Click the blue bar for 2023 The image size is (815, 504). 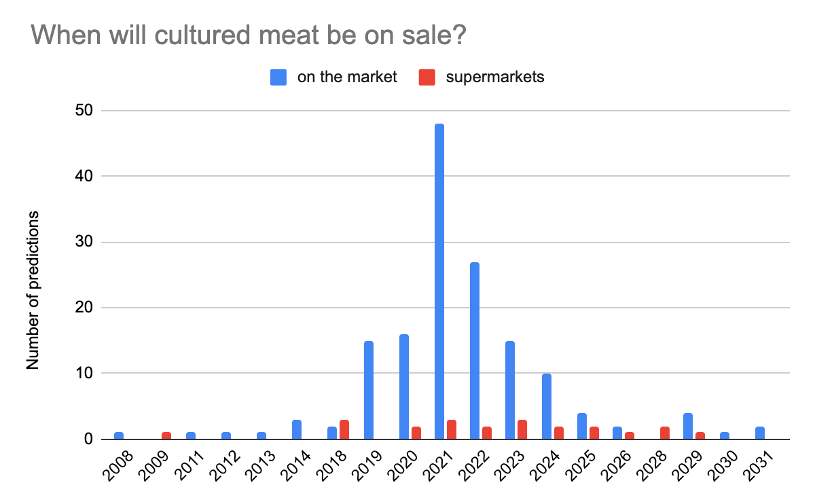click(510, 390)
